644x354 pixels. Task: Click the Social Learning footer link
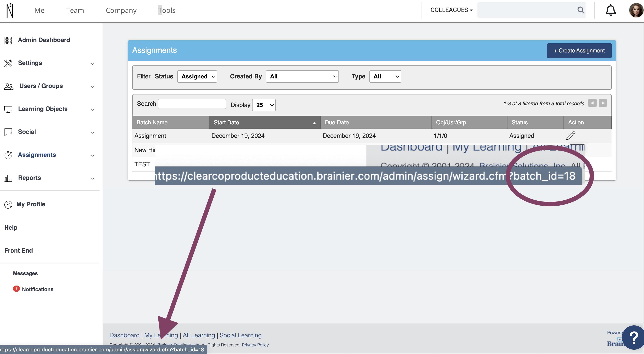tap(240, 335)
